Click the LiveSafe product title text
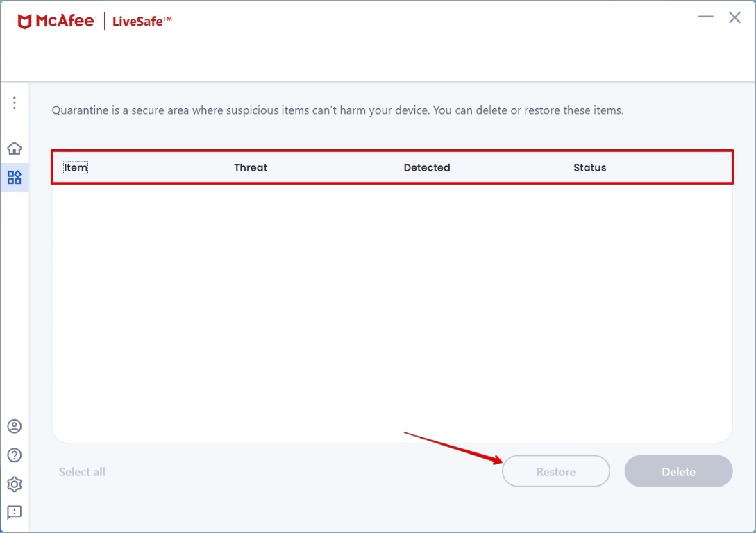 point(142,22)
